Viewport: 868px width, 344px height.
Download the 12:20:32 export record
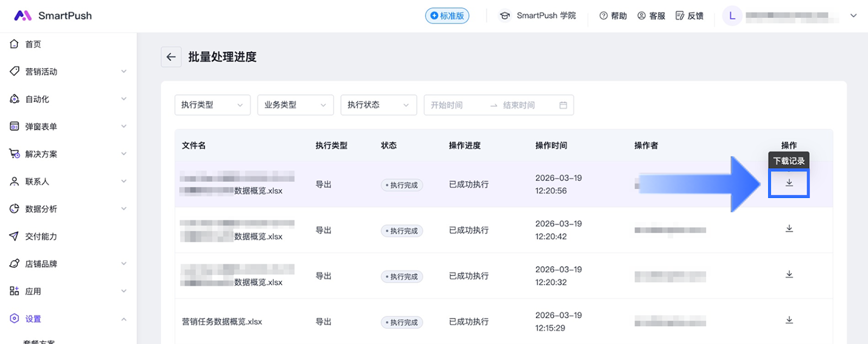click(x=789, y=275)
